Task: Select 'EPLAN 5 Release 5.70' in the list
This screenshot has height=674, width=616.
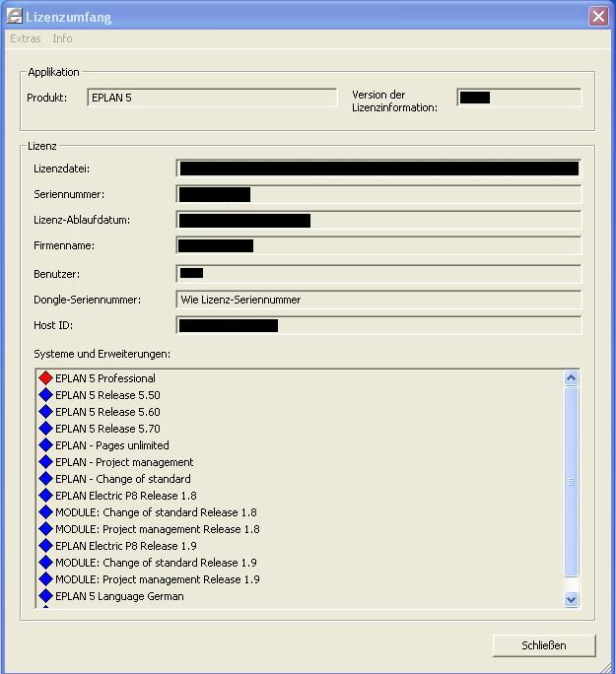Action: (107, 429)
